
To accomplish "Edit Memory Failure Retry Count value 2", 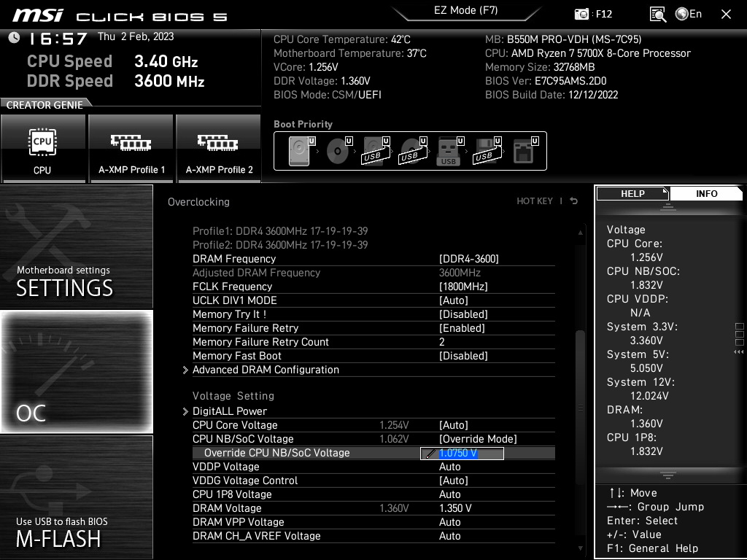I will tap(441, 342).
